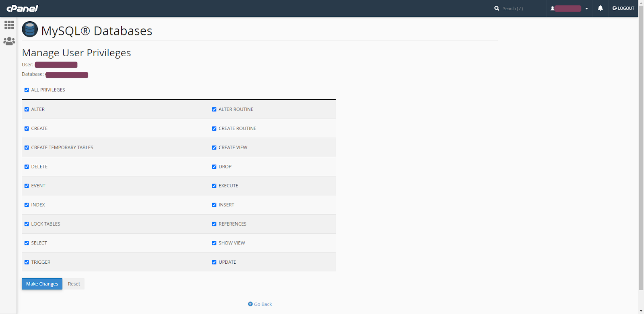644x314 pixels.
Task: Click the MySQL database icon
Action: (30, 29)
